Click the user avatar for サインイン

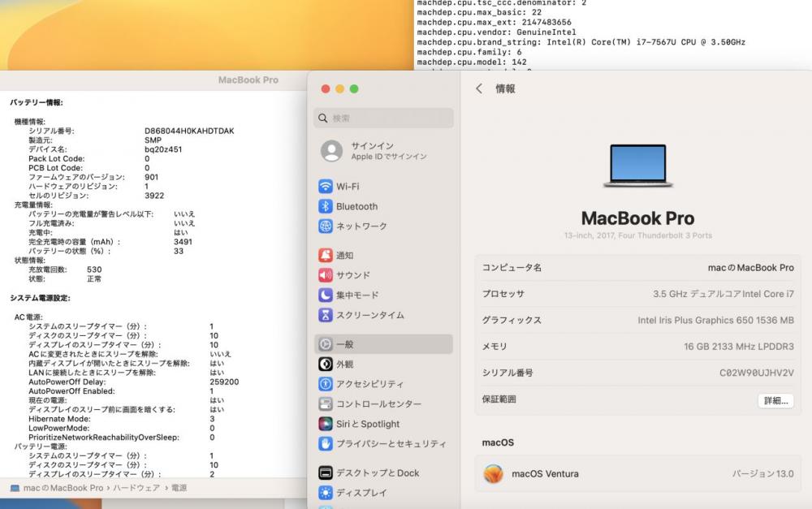331,151
